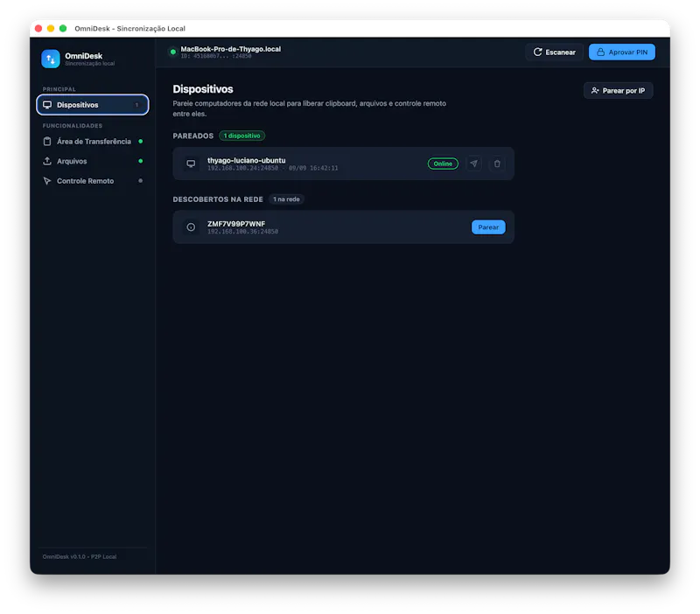Click the '1 dispositivo' badge
Viewport: 700px width, 614px height.
pyautogui.click(x=242, y=136)
